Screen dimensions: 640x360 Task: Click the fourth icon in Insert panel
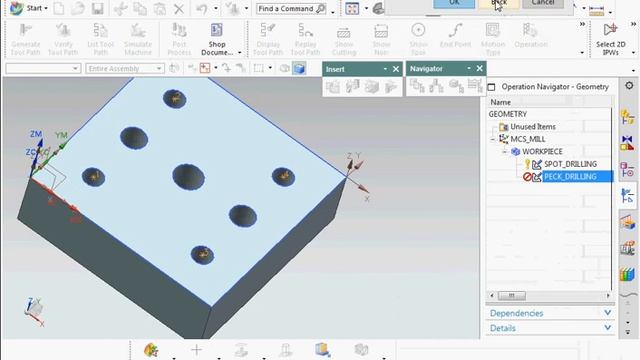pos(391,87)
